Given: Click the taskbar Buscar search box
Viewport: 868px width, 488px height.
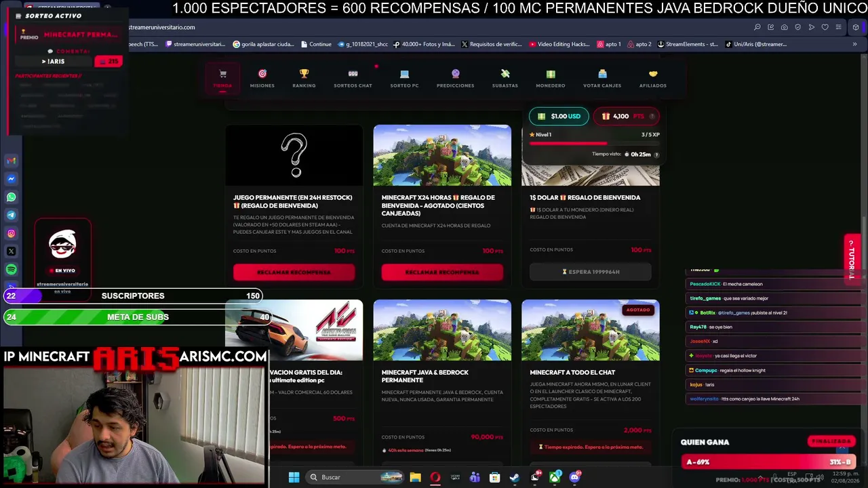Looking at the screenshot, I should click(x=355, y=477).
